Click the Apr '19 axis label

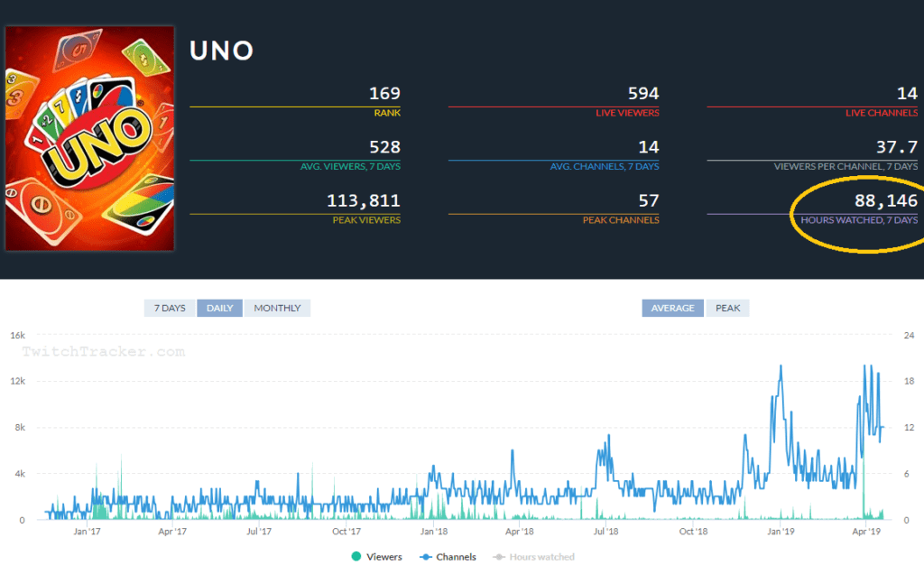pos(866,532)
